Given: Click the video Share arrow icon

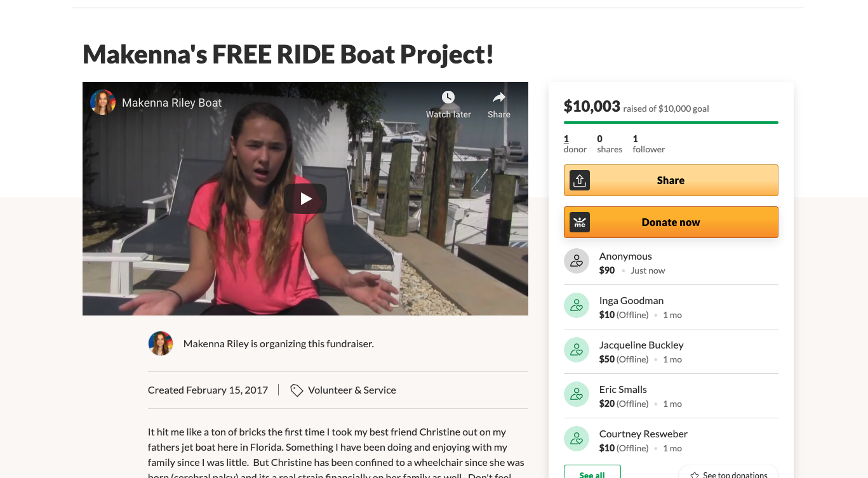Looking at the screenshot, I should point(499,97).
